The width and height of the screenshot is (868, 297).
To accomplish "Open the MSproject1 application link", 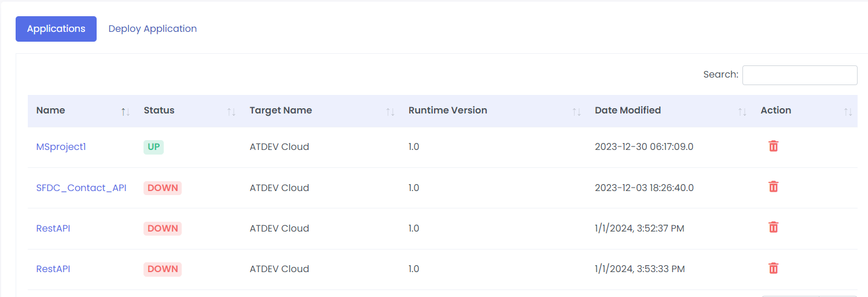I will tap(61, 147).
